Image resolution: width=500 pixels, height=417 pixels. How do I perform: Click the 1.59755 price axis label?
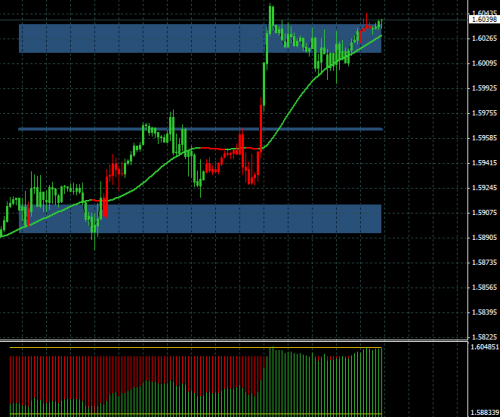coord(484,113)
